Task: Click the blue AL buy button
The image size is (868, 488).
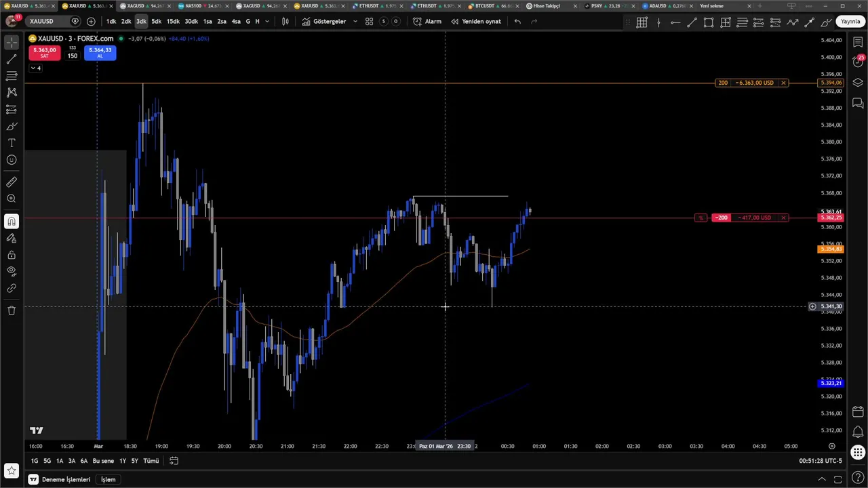Action: click(x=100, y=53)
